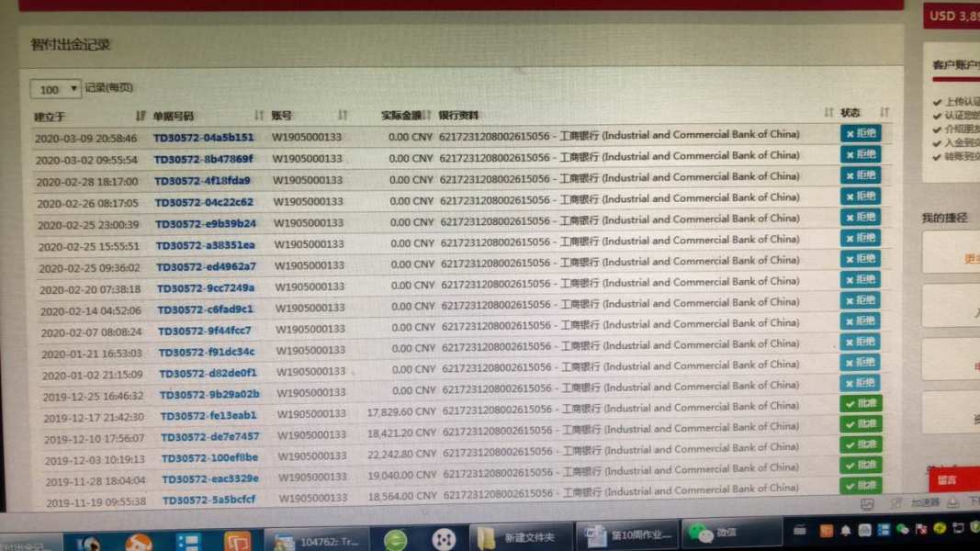This screenshot has height=551, width=980.
Task: Select the 17,829.60 CNY amount cell
Action: click(400, 412)
